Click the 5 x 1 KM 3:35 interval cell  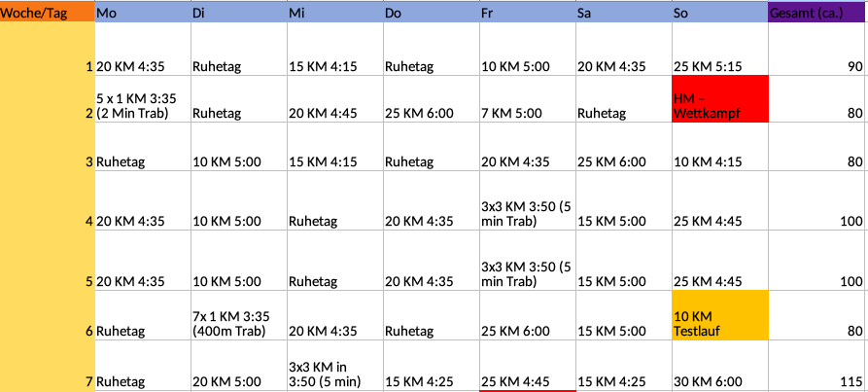click(142, 99)
